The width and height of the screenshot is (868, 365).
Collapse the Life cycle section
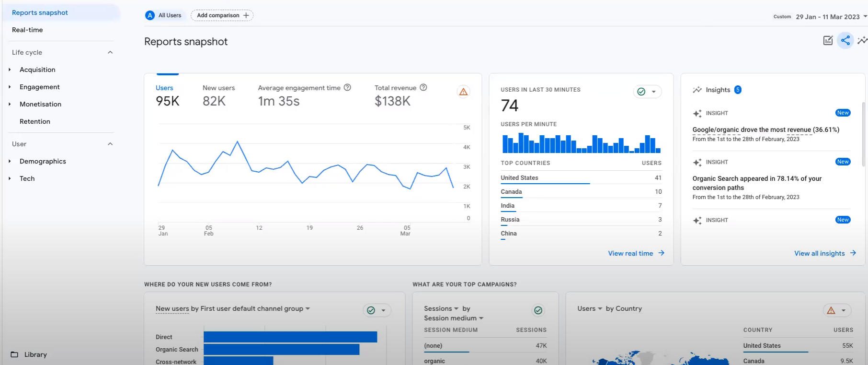point(110,52)
